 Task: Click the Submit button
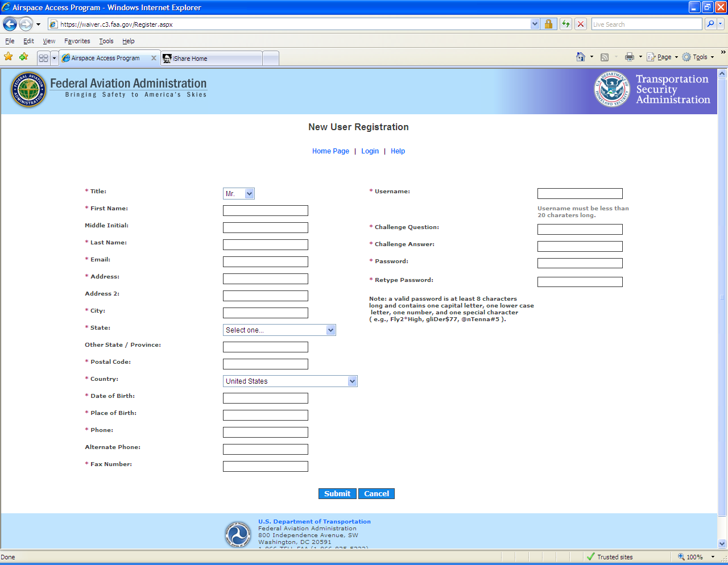point(337,494)
